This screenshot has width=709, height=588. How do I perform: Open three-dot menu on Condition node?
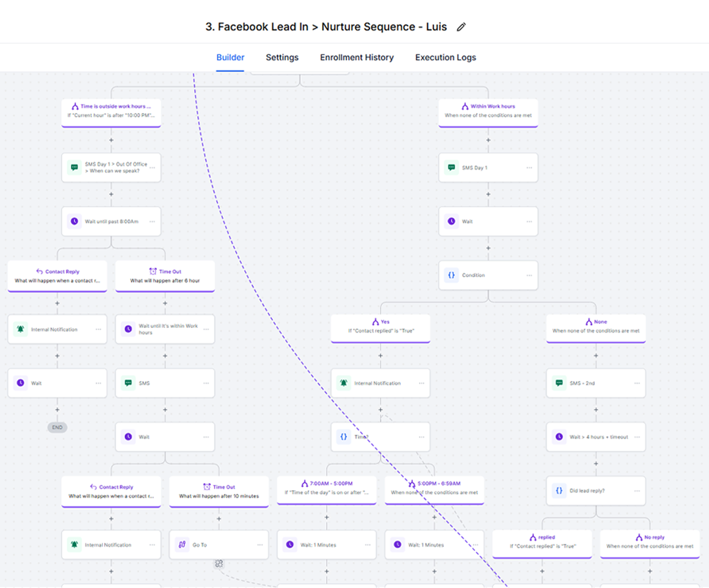529,276
